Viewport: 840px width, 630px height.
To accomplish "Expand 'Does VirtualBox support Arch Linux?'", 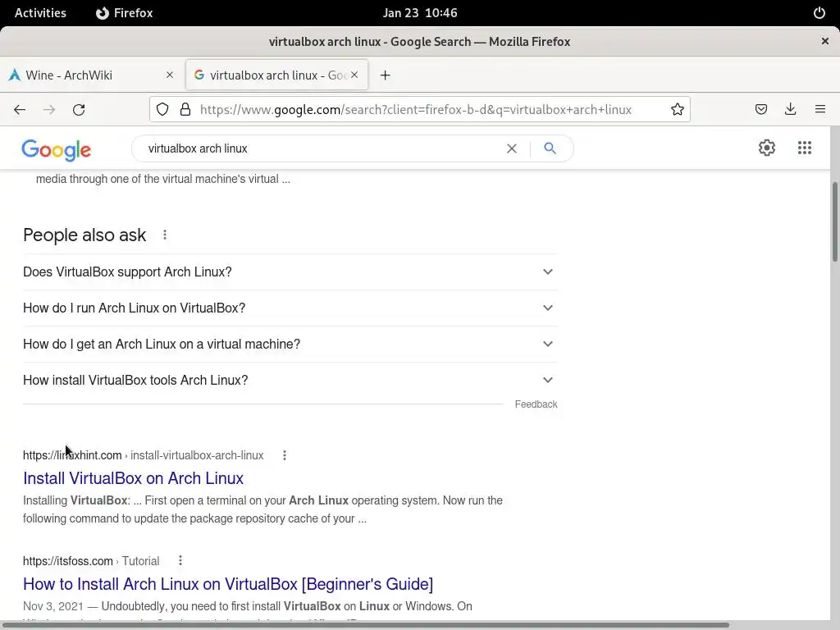I will (290, 272).
